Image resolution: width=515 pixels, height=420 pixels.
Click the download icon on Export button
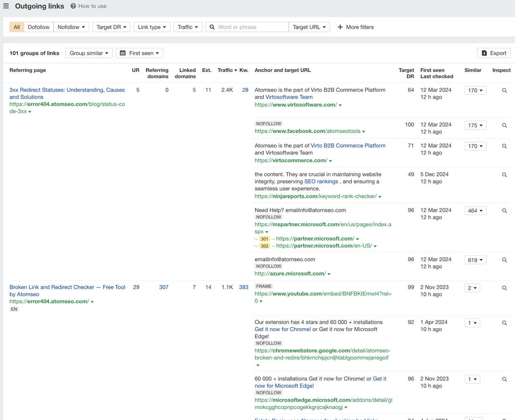[484, 53]
